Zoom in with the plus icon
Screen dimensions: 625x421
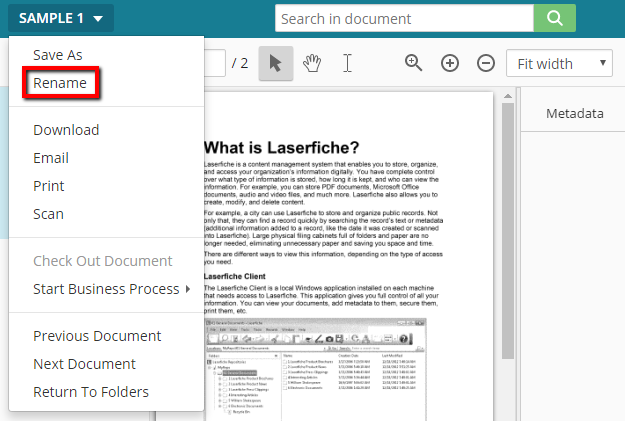click(450, 63)
